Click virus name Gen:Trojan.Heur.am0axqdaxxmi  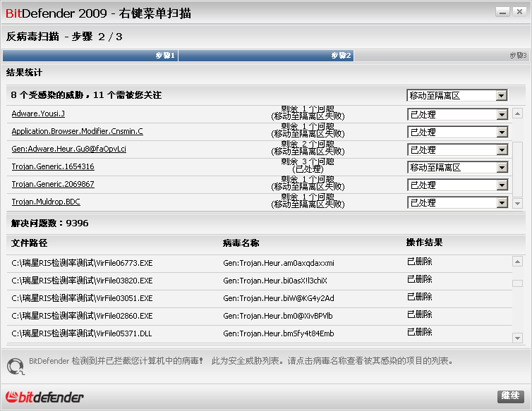(x=279, y=263)
